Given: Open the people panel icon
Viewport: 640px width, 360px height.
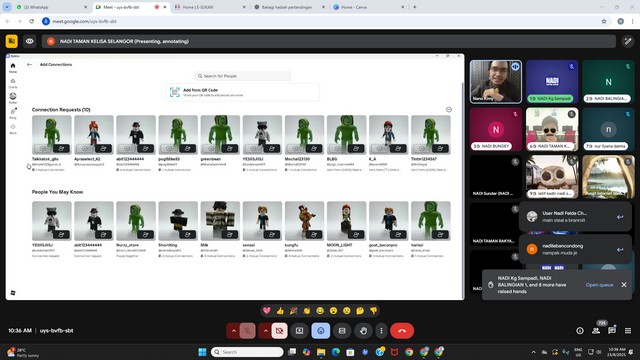Looking at the screenshot, I should [596, 331].
